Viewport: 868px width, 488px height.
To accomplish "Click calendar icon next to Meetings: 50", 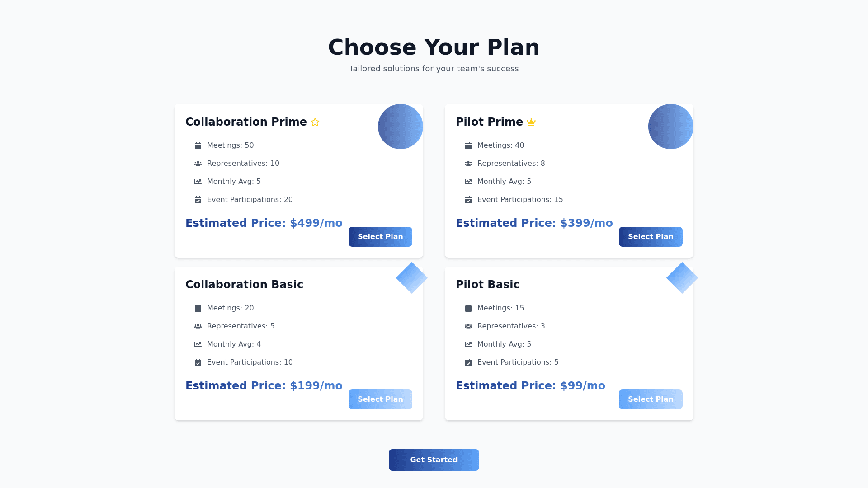I will (198, 145).
